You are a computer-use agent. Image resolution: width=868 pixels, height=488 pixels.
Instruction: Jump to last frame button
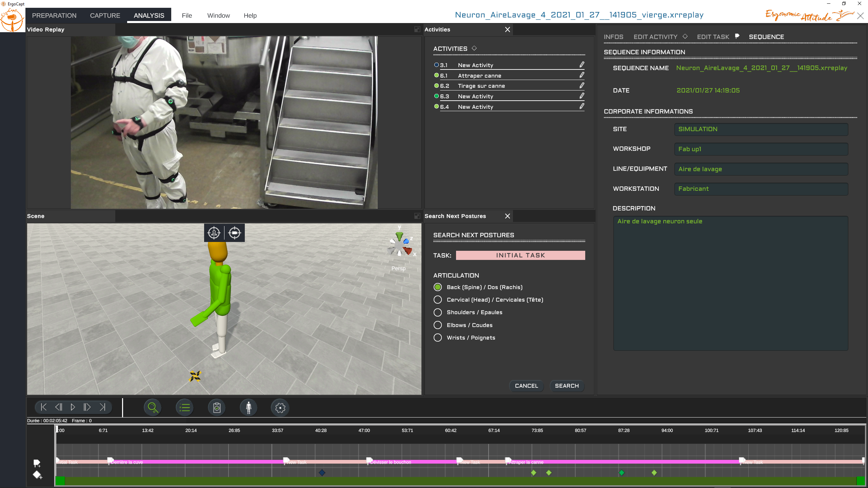[x=102, y=407]
